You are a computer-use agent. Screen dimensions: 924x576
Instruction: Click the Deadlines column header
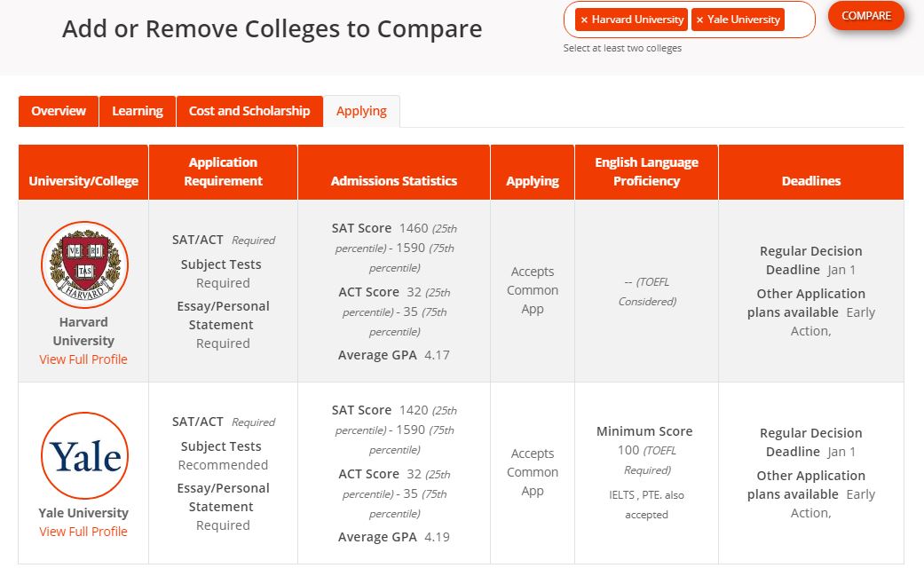[811, 181]
